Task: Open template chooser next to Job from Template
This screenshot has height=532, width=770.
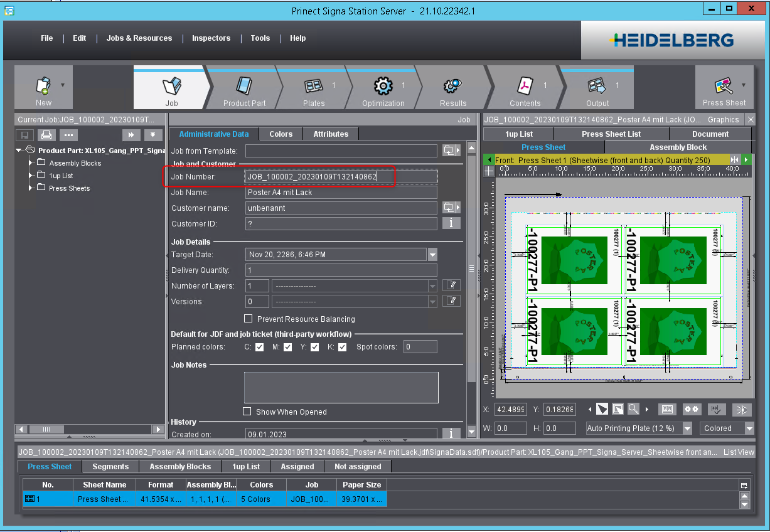Action: tap(451, 151)
